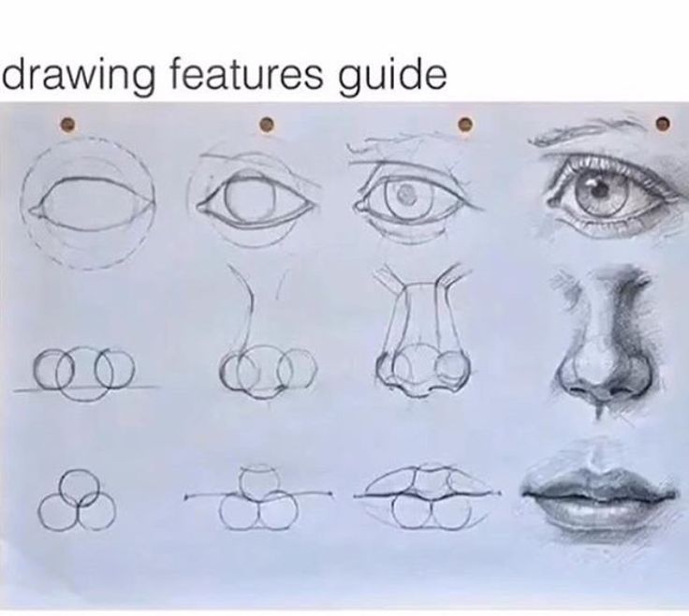Click the nose sketch with single bridge line
This screenshot has height=616, width=689.
tap(266, 332)
